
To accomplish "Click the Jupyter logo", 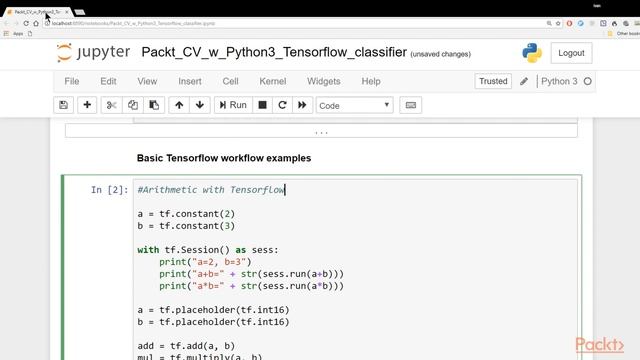I will point(93,52).
